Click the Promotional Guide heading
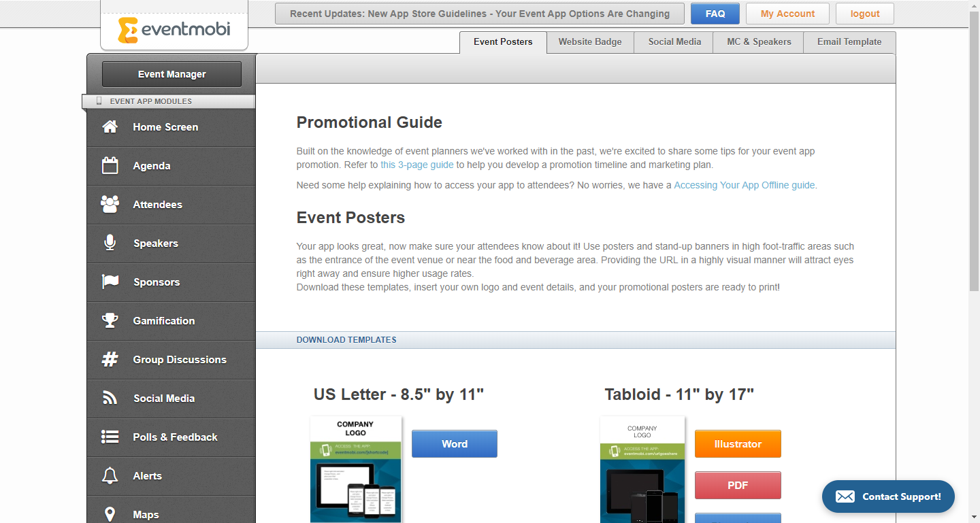This screenshot has width=980, height=523. pyautogui.click(x=370, y=122)
